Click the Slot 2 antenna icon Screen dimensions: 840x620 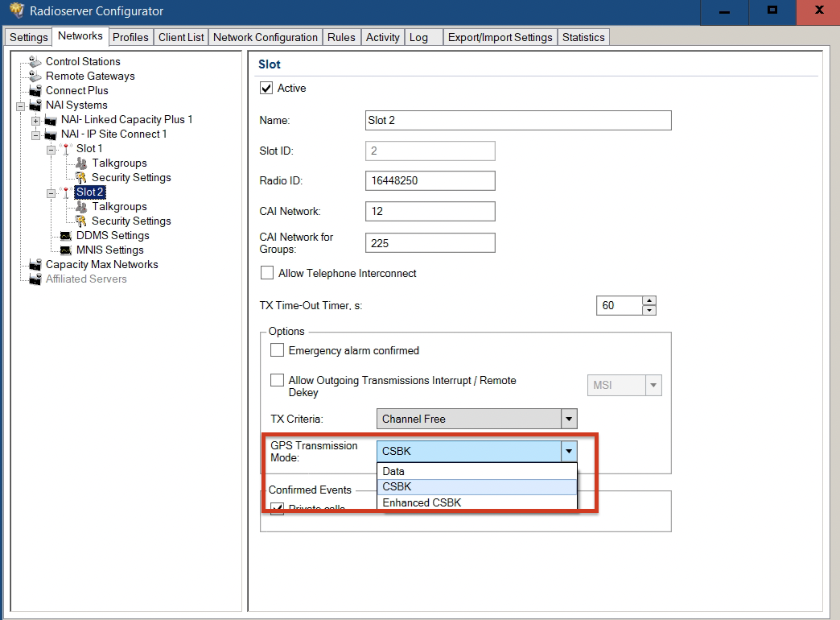click(66, 192)
